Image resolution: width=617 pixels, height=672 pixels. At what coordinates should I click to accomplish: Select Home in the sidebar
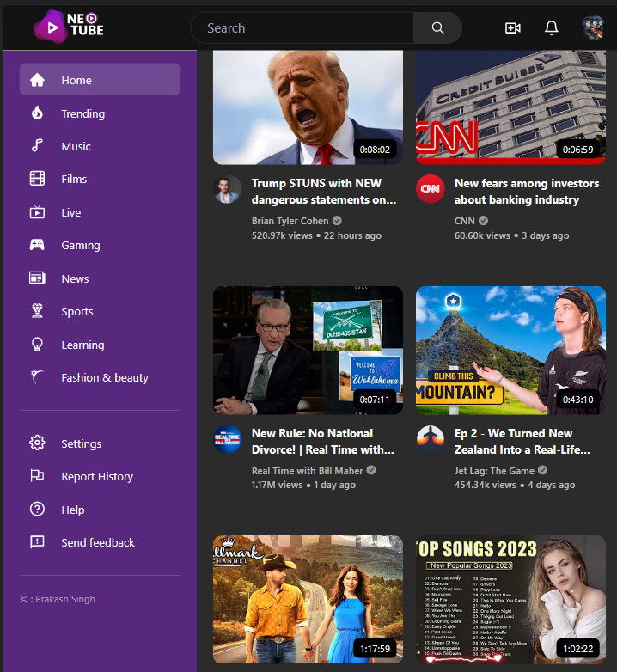pyautogui.click(x=100, y=80)
